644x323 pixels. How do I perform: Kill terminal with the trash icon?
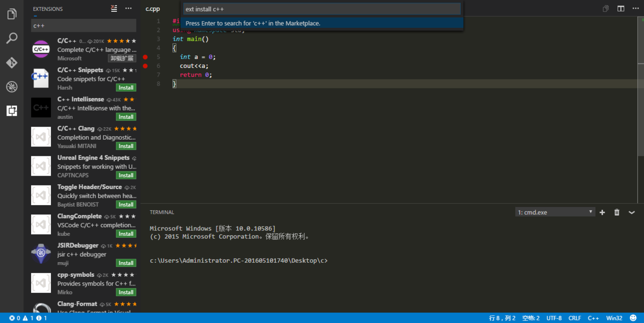617,212
